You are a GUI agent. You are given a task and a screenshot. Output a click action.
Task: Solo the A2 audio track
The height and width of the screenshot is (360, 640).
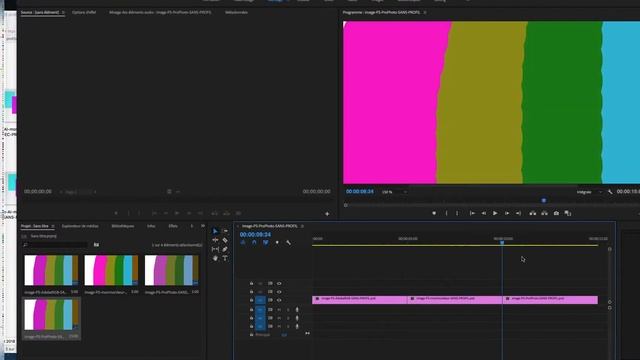tap(288, 318)
